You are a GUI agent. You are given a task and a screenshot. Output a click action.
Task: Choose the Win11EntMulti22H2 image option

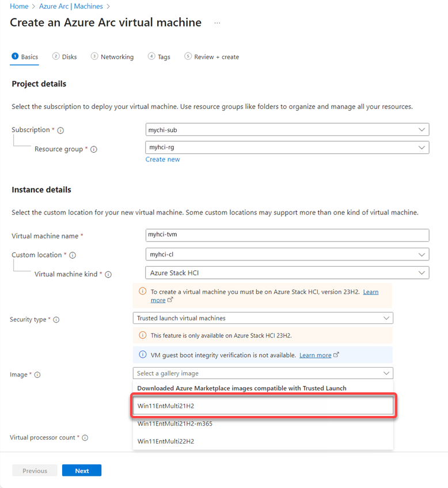(x=263, y=441)
